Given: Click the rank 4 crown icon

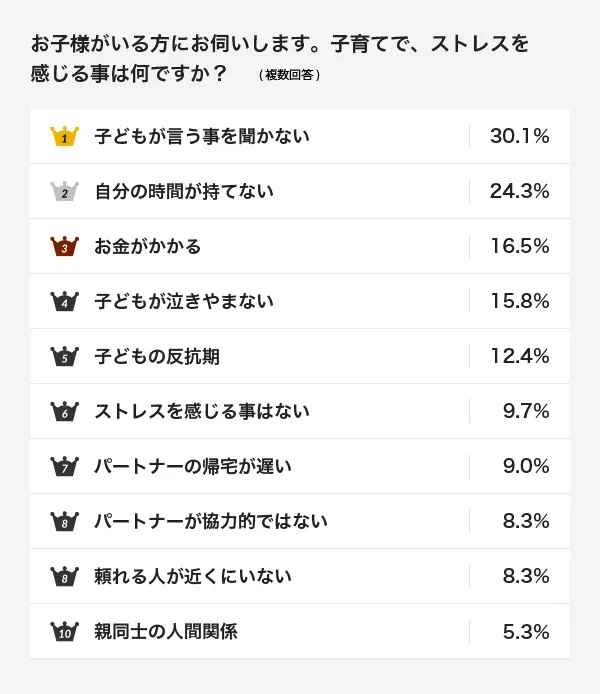Looking at the screenshot, I should pyautogui.click(x=64, y=301).
